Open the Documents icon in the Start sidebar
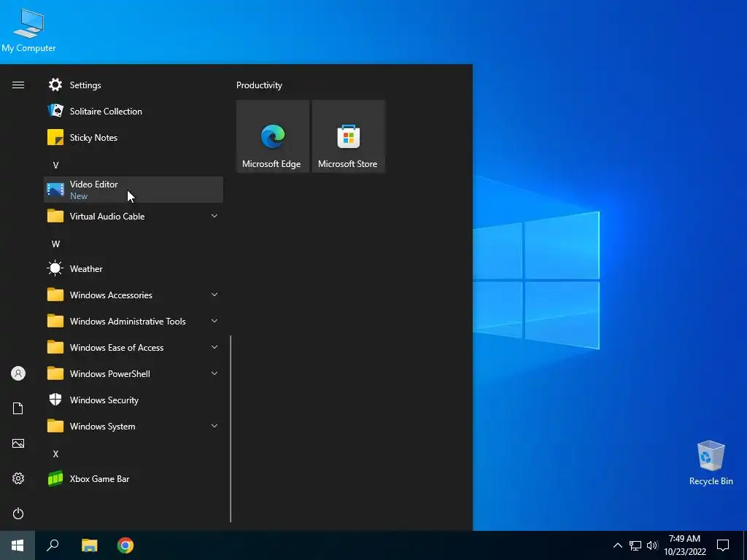 [18, 408]
